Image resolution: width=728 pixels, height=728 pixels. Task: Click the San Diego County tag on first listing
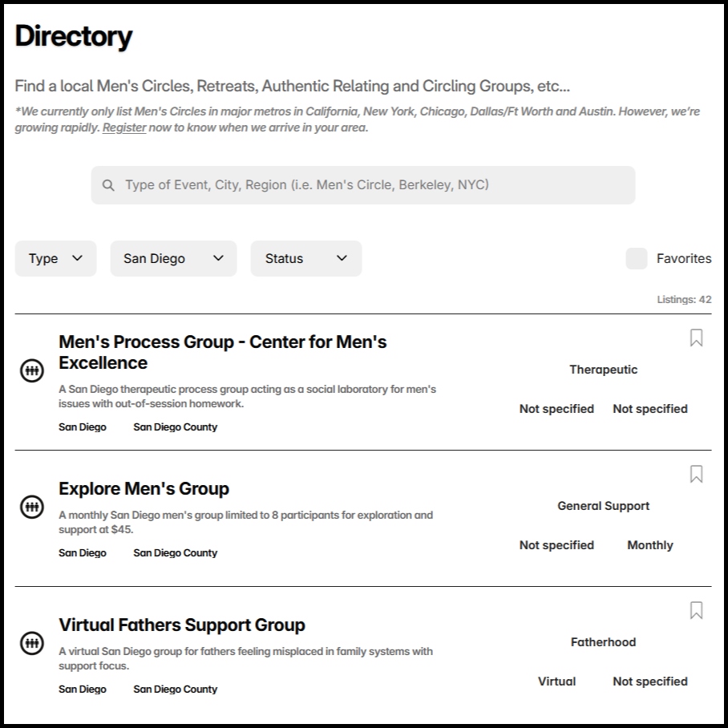(175, 427)
